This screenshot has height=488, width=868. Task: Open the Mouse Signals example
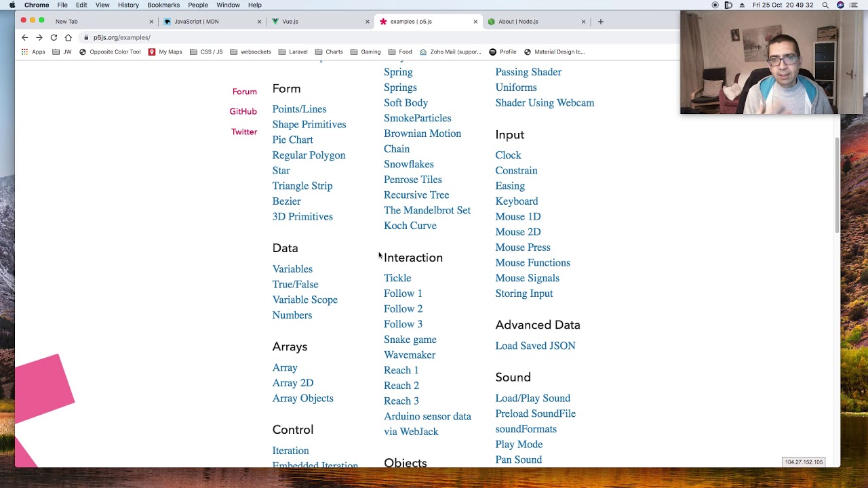pos(527,278)
